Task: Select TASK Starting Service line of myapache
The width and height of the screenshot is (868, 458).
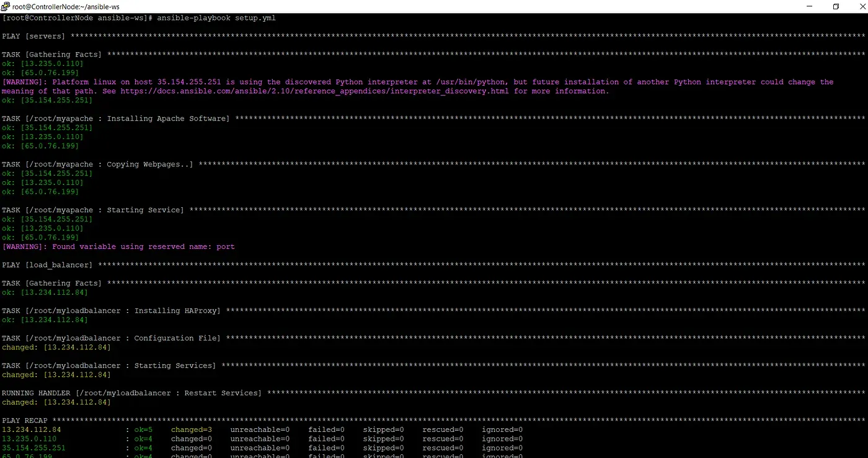Action: (x=434, y=210)
